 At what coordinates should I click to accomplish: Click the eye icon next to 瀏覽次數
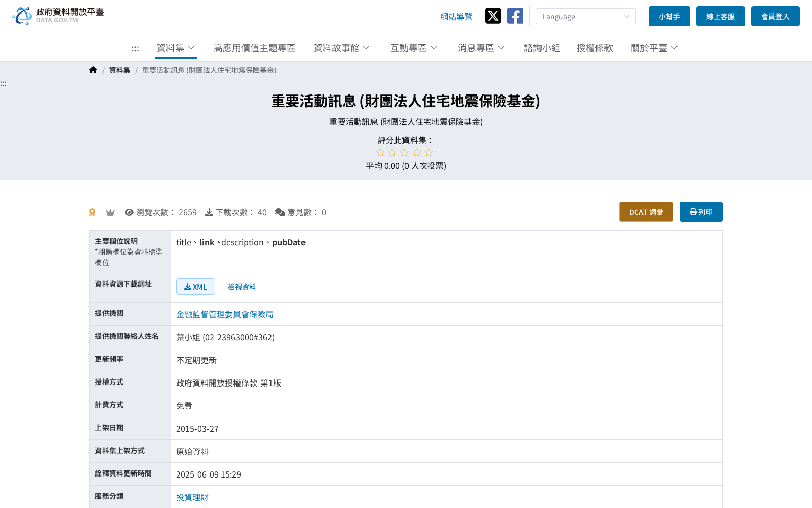tap(129, 212)
